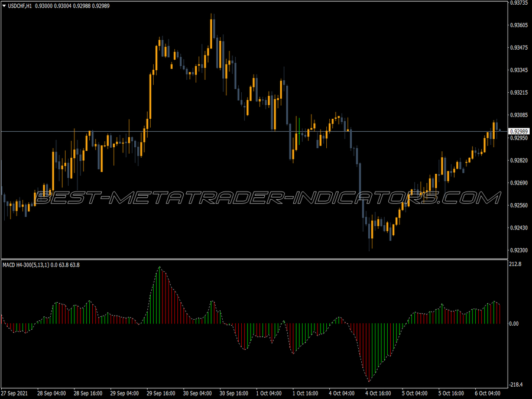Click the 6 Oct 04:00 time label

pos(488,393)
